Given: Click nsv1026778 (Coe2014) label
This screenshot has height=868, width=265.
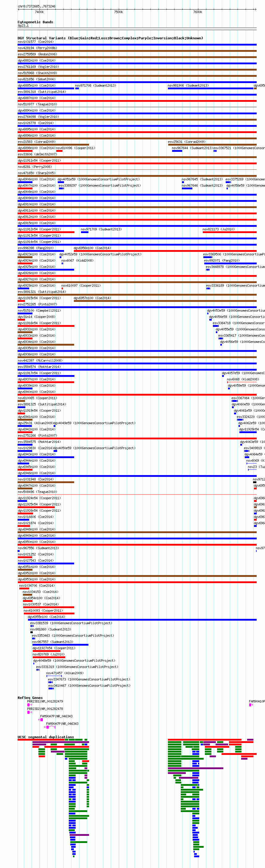Looking at the screenshot, I should pyautogui.click(x=36, y=123).
